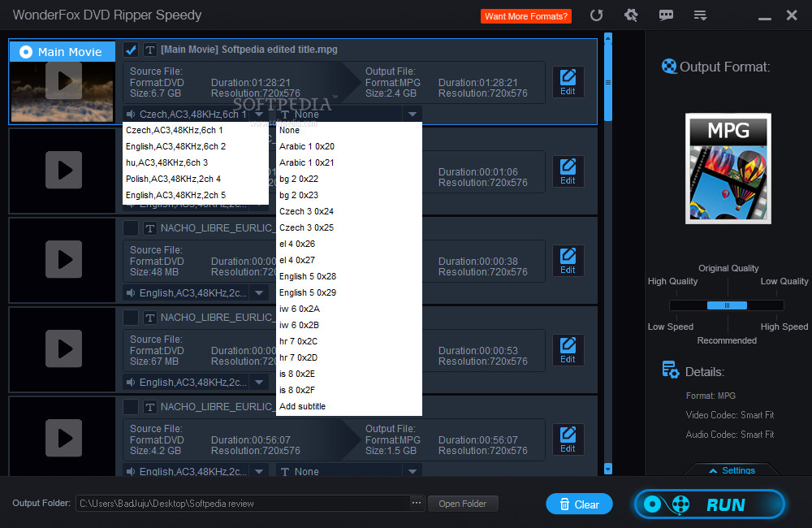The width and height of the screenshot is (812, 528).
Task: Select subtitle Arabic 1 0x21
Action: click(x=349, y=162)
